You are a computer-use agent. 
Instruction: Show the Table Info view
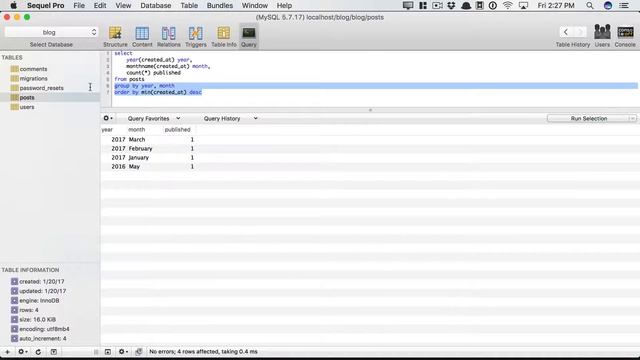coord(224,36)
